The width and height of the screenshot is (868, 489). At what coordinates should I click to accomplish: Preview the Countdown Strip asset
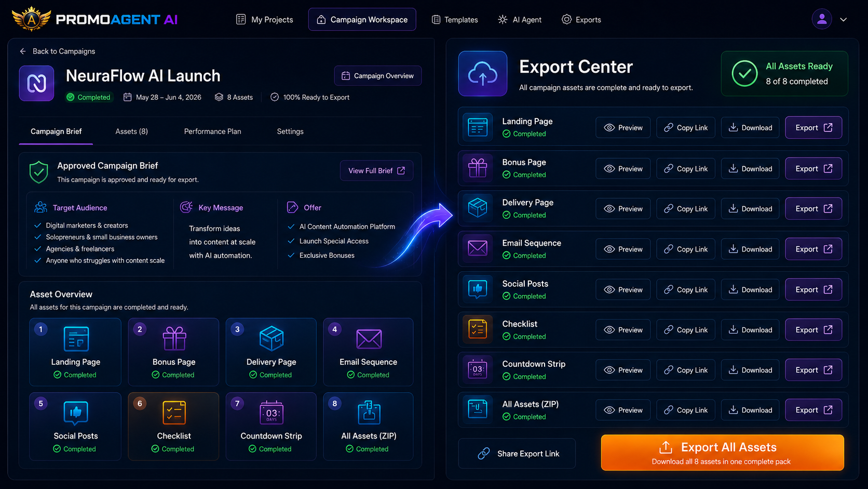coord(623,370)
